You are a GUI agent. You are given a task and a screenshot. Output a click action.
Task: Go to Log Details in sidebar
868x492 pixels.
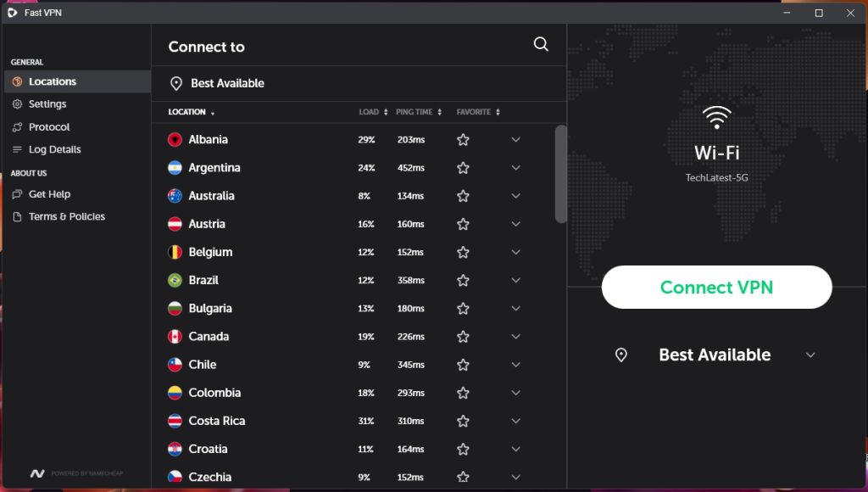(x=54, y=149)
